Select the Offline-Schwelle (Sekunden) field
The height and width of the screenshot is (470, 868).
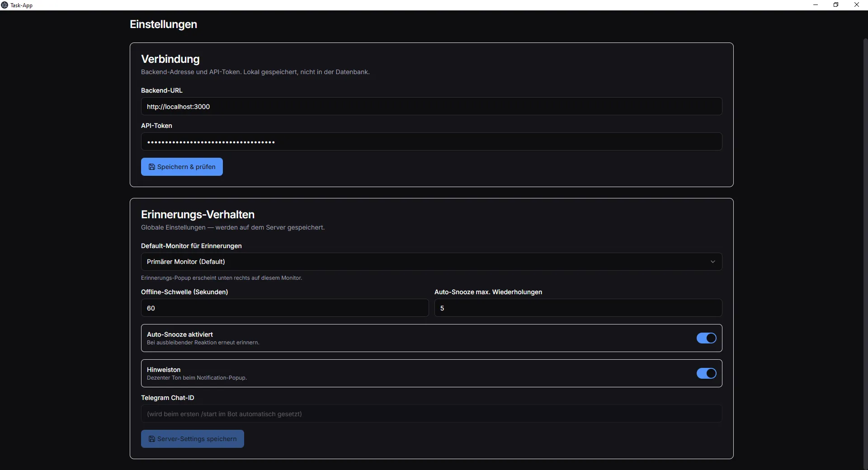pos(285,308)
